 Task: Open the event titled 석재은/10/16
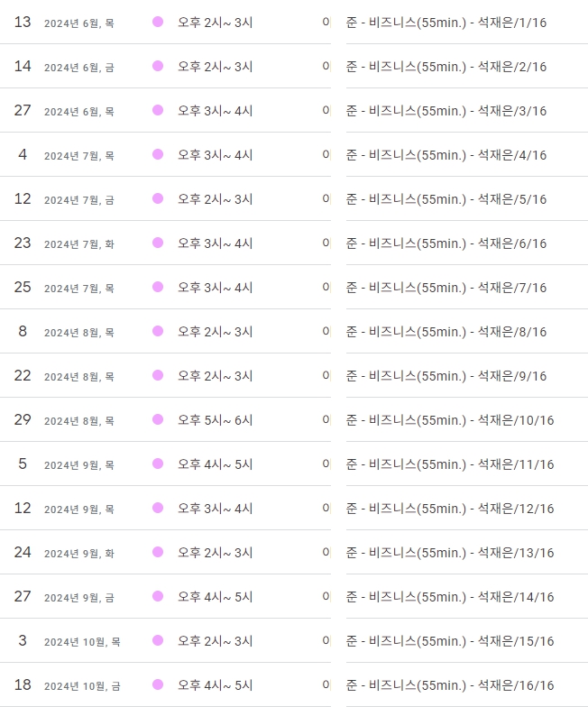(450, 420)
